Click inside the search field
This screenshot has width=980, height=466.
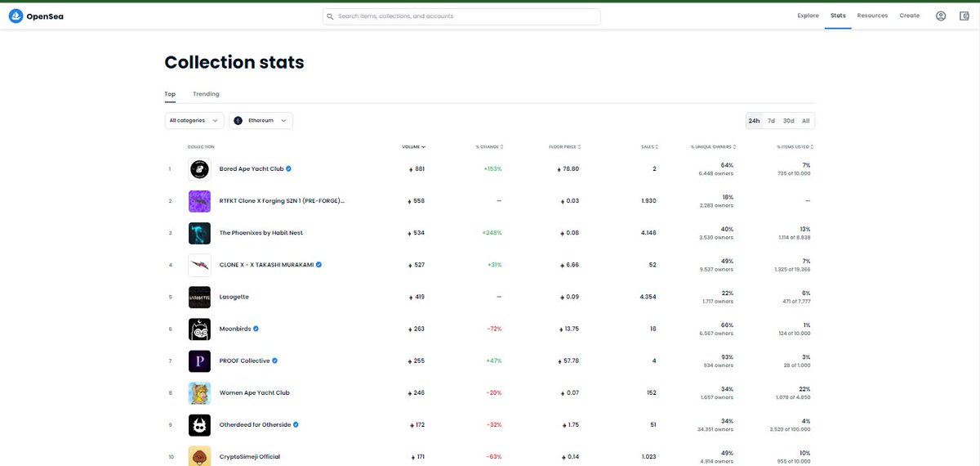(461, 16)
